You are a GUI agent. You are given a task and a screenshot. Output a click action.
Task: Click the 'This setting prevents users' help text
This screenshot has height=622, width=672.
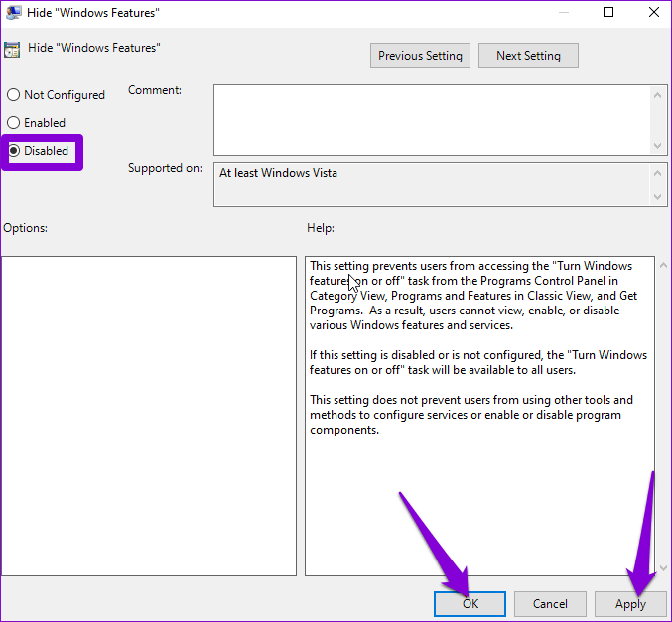[473, 296]
